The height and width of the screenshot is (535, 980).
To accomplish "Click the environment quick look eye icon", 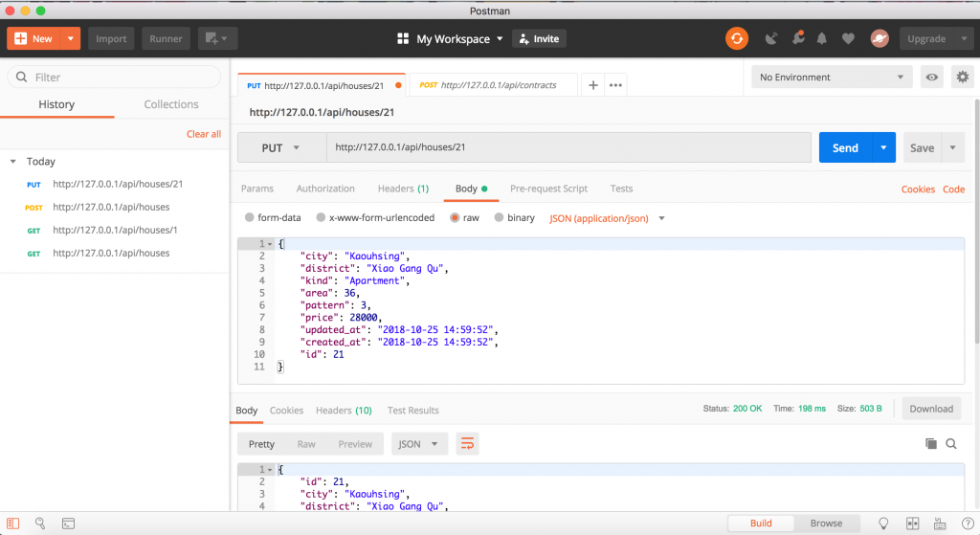I will point(932,77).
